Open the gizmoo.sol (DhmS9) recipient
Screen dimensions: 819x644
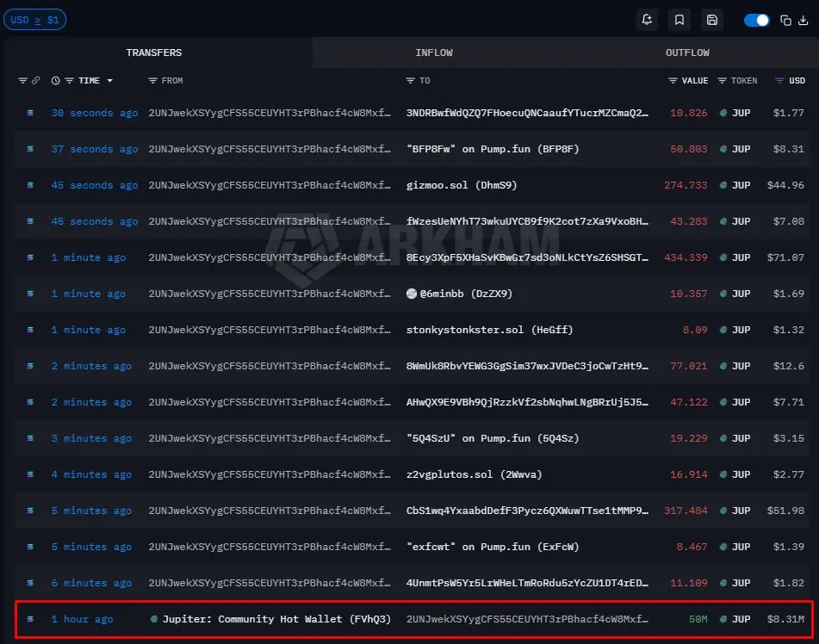(x=462, y=185)
